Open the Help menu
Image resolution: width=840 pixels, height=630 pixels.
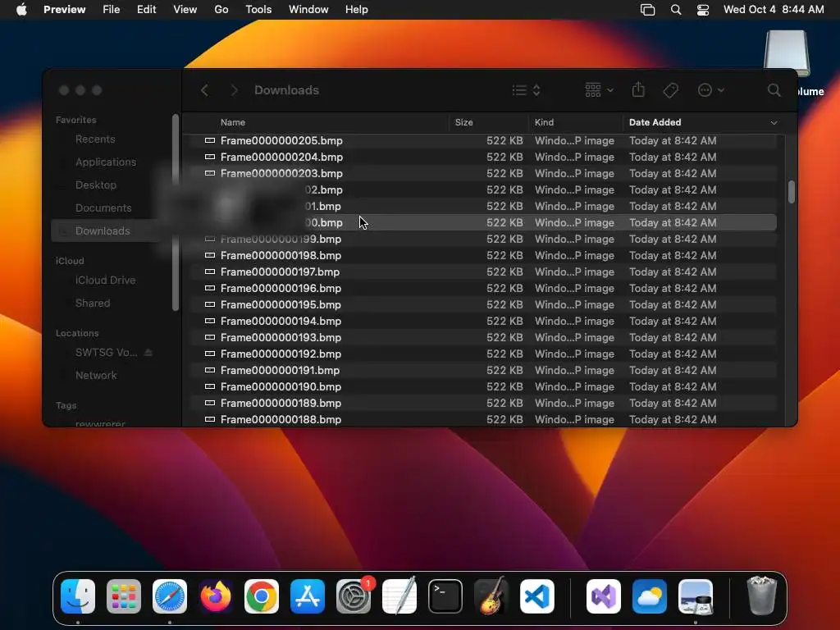click(x=356, y=10)
